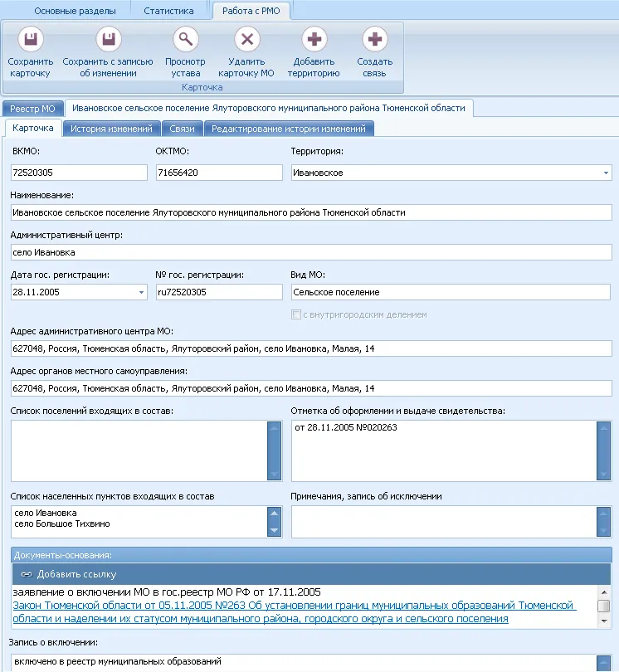Click the Сохранить карточку save icon
This screenshot has height=672, width=619.
pos(31,40)
